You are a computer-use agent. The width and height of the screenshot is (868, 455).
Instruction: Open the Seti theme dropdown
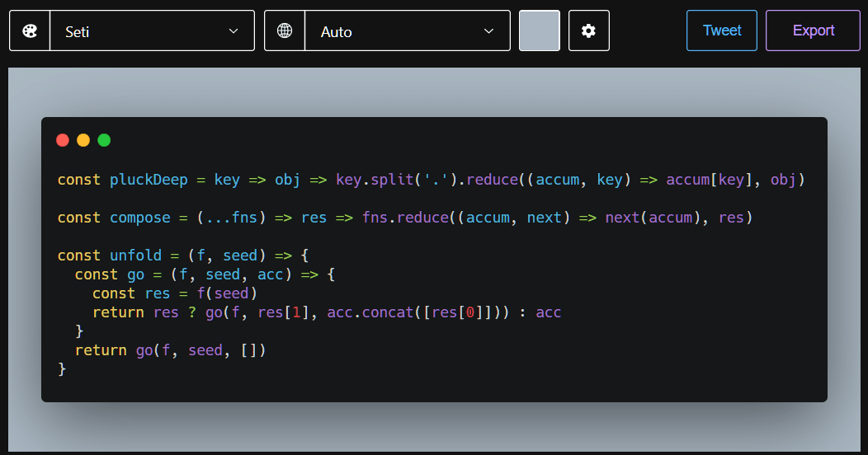pos(153,31)
